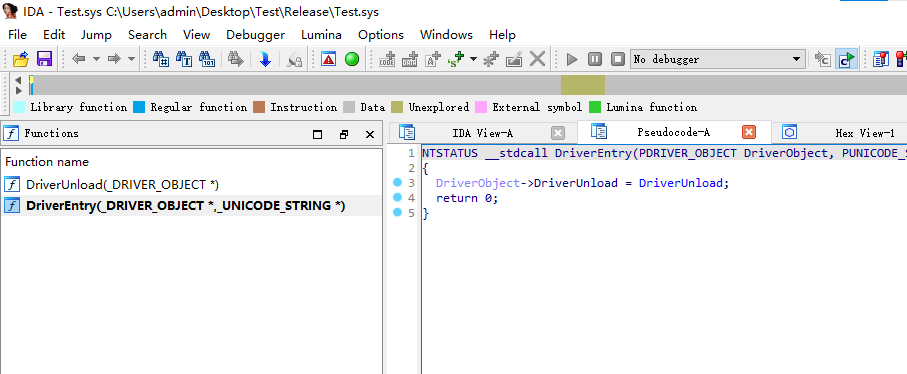The image size is (907, 374).
Task: Open the dropdown beside the struct icon
Action: point(473,59)
